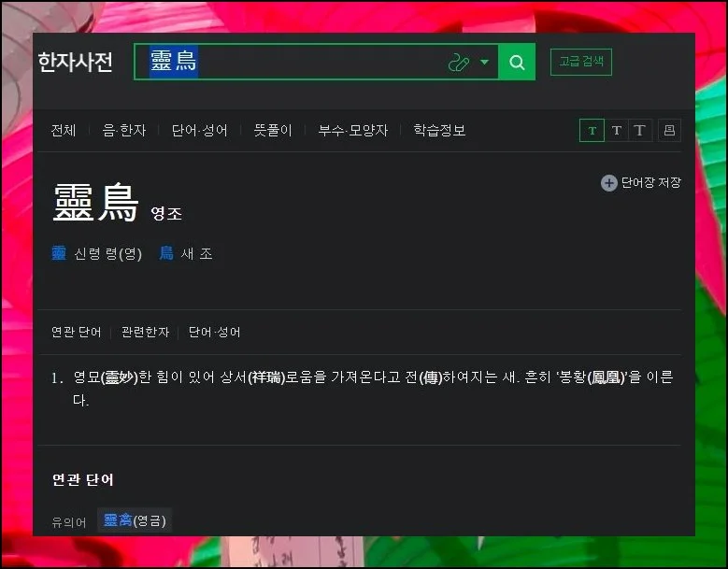Open the handwriting input pen icon
The image size is (728, 569).
coord(458,63)
